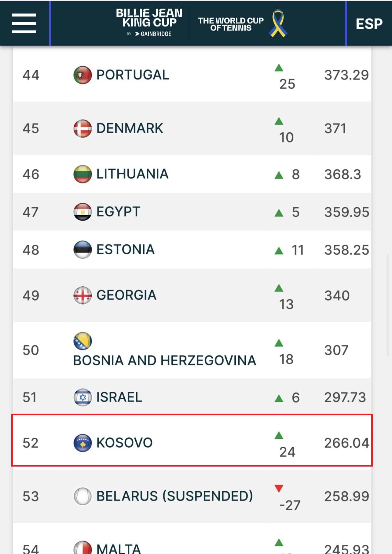392x554 pixels.
Task: Click the Bosnia and Herzegovina flag
Action: click(x=82, y=341)
